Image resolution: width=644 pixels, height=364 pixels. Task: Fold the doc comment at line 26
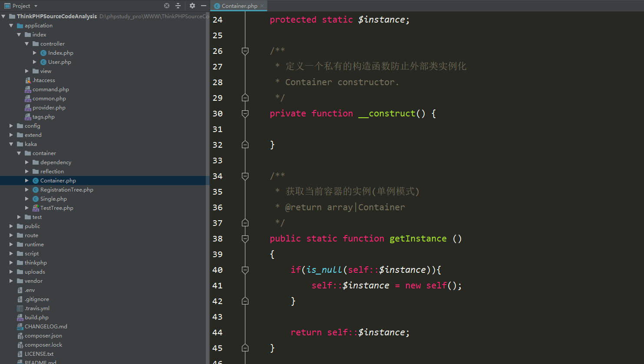[245, 51]
